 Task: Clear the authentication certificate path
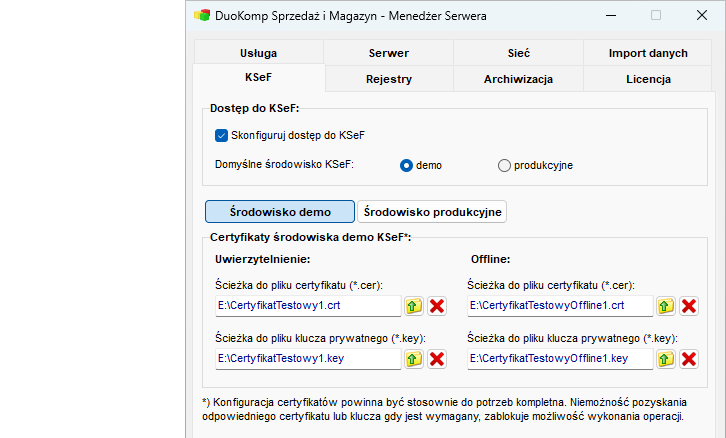pyautogui.click(x=437, y=305)
